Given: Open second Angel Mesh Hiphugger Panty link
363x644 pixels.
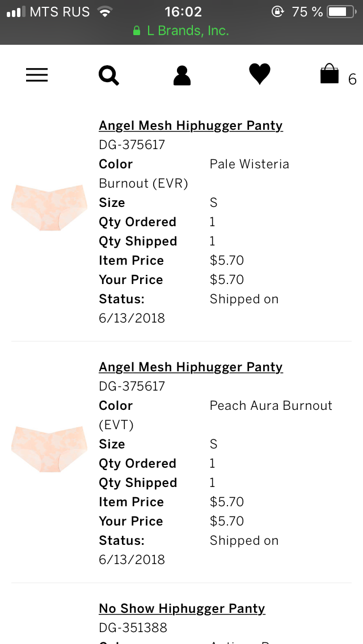Looking at the screenshot, I should click(x=191, y=367).
